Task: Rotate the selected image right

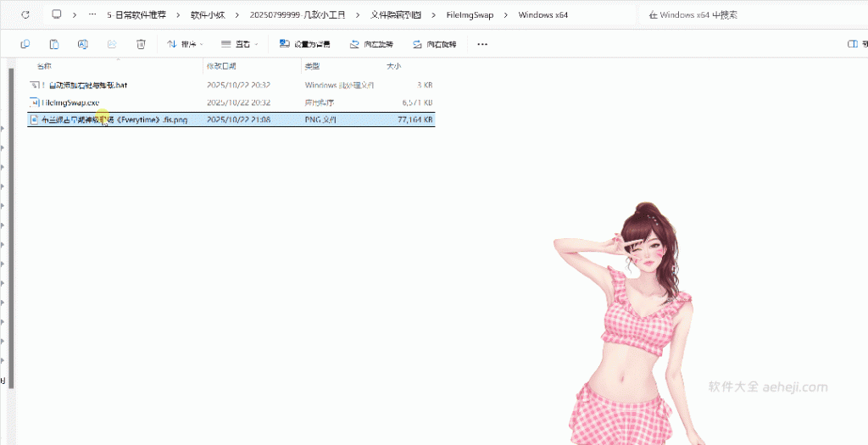Action: click(434, 44)
